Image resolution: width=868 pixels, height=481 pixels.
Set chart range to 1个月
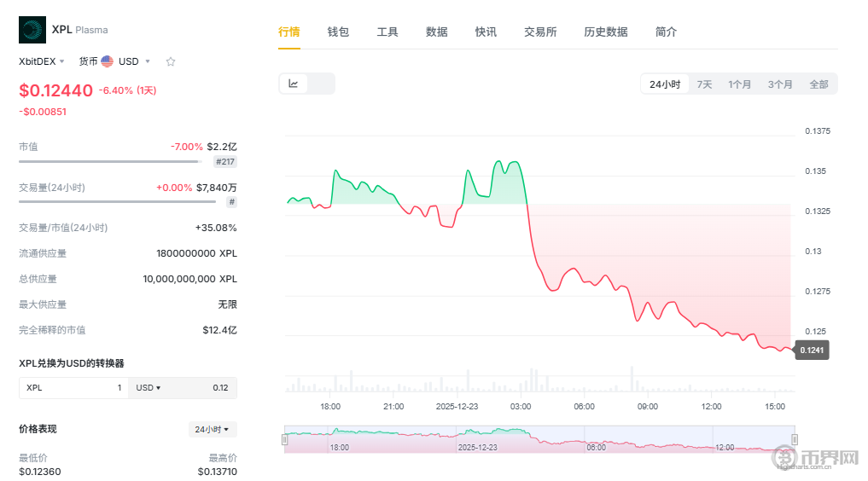coord(739,84)
